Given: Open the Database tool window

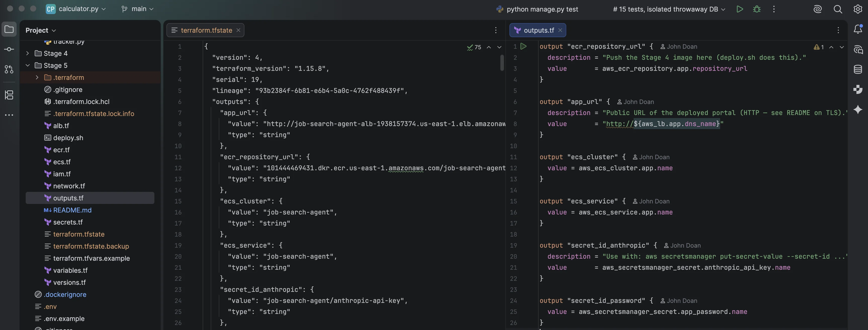Looking at the screenshot, I should pos(858,69).
